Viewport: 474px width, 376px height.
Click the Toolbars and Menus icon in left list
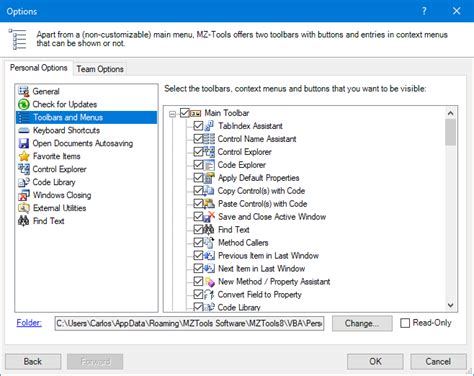tap(24, 117)
